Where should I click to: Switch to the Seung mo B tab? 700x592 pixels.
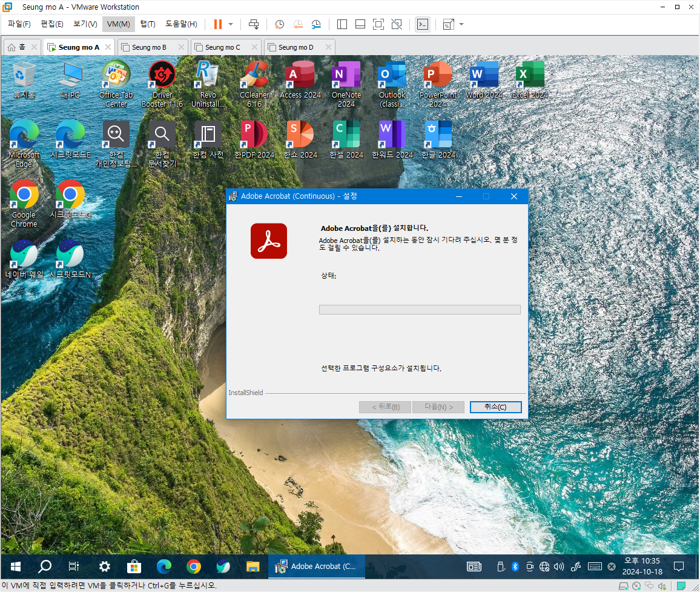(x=149, y=47)
